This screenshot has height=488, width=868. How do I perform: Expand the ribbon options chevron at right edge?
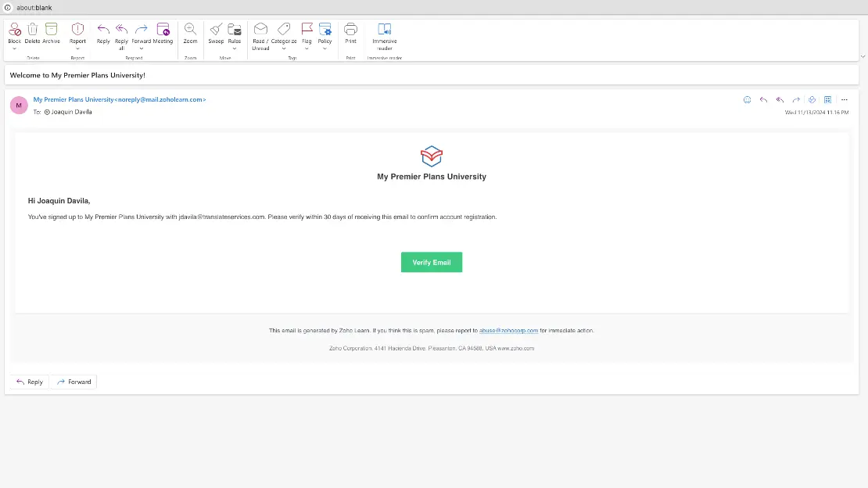coord(863,56)
